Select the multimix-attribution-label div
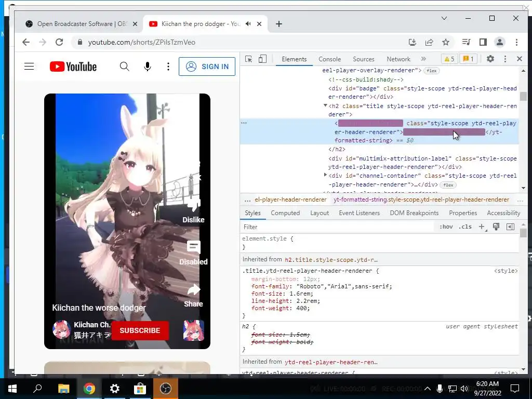The image size is (532, 399). pos(422,163)
